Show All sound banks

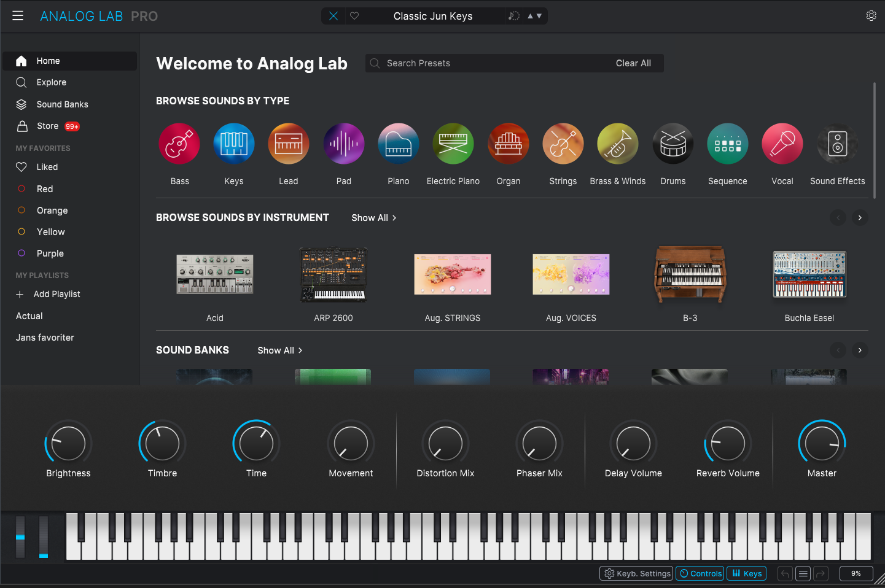tap(279, 350)
